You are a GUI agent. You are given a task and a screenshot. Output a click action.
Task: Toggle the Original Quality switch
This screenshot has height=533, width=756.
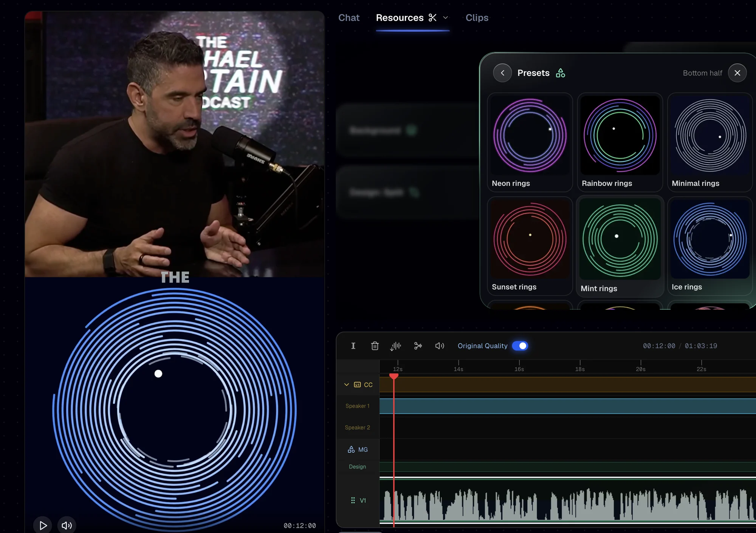tap(520, 346)
